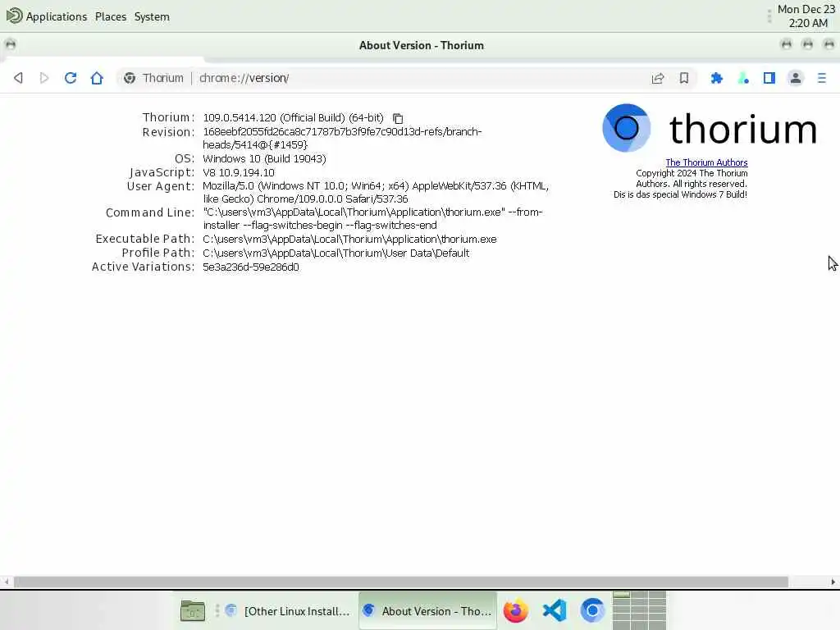Click the 'Dis is das special' text
Image resolution: width=840 pixels, height=630 pixels.
pos(680,194)
